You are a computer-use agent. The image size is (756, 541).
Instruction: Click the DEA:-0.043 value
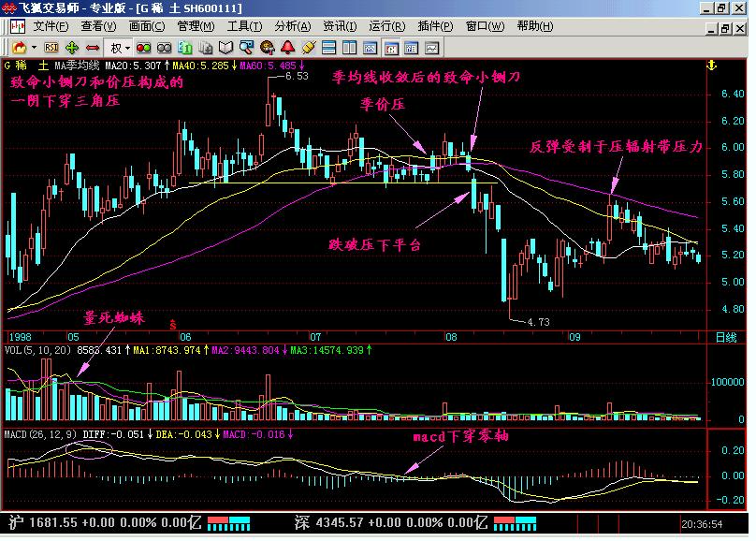[183, 434]
